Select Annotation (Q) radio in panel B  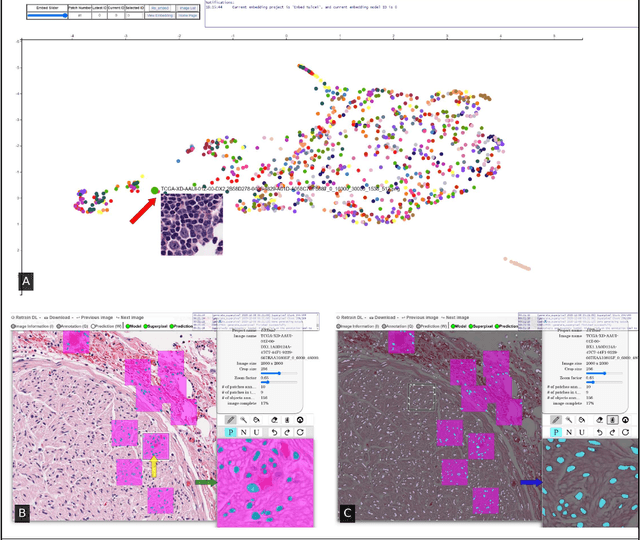[59, 327]
